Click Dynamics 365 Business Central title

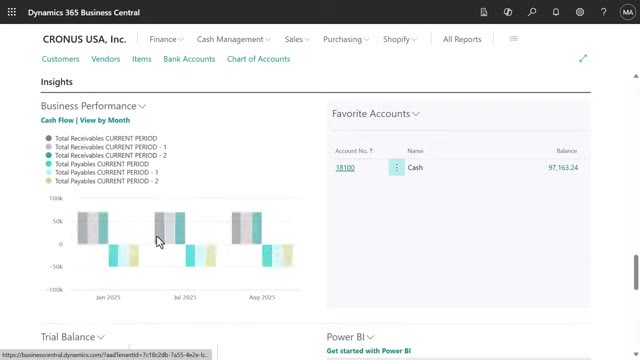(x=84, y=12)
